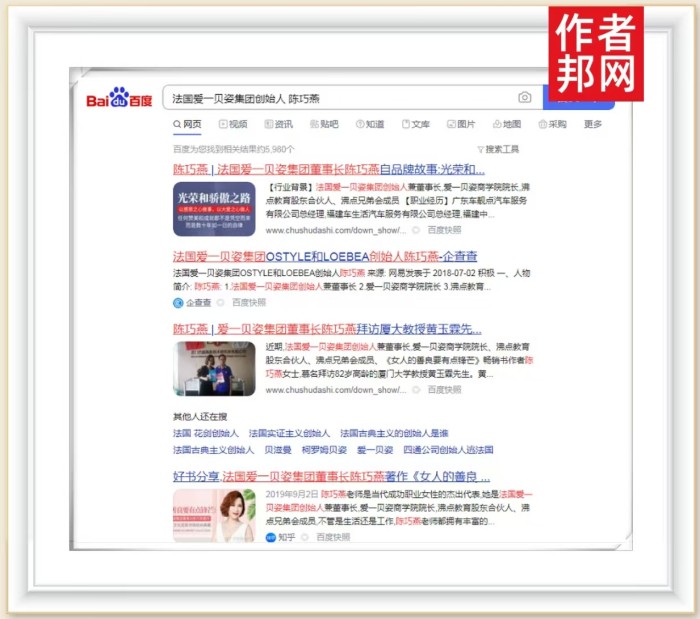Open the 贴吧 tab
Screen dimensions: 700x619
(324, 124)
